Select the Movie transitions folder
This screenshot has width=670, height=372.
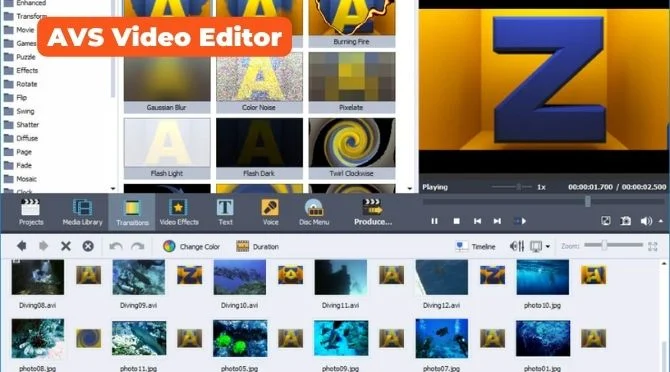(x=19, y=30)
